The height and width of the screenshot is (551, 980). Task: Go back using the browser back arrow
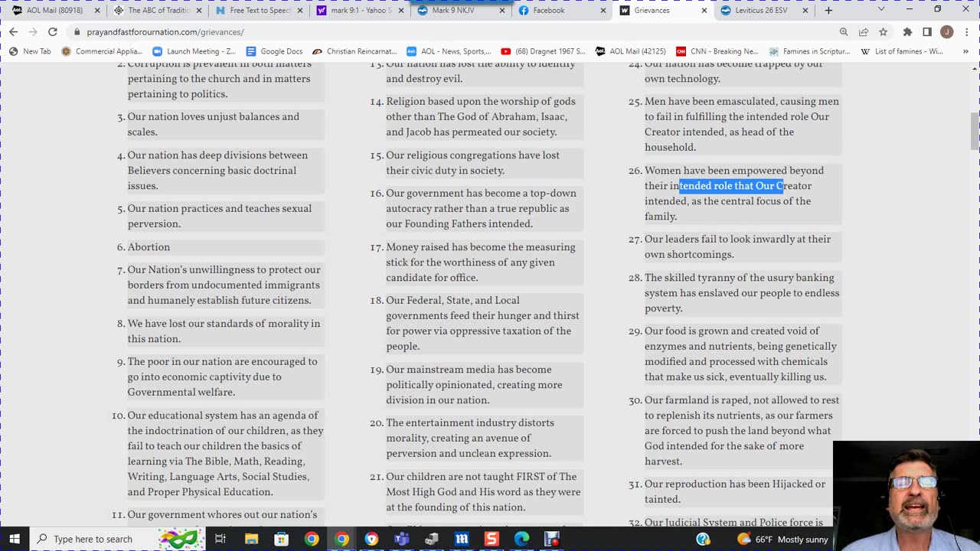(x=13, y=32)
